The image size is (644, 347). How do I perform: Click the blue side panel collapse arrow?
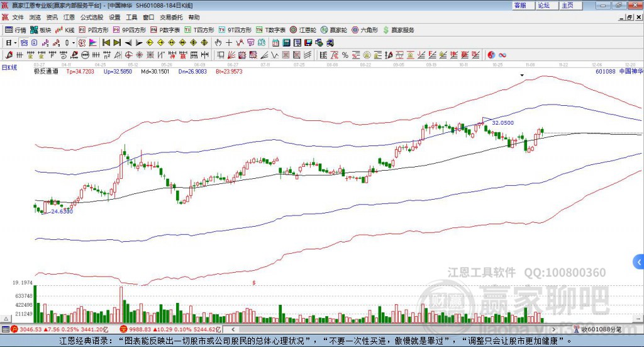[639, 262]
